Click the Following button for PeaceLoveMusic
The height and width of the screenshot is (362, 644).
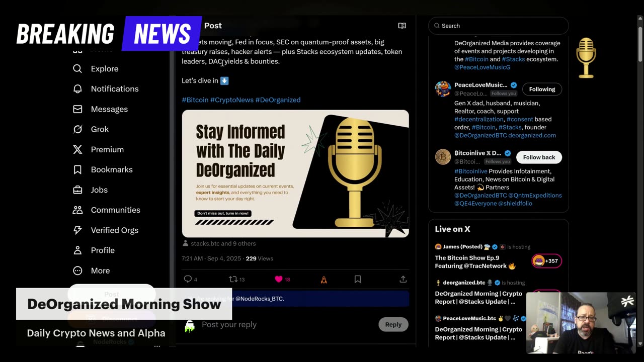tap(542, 89)
